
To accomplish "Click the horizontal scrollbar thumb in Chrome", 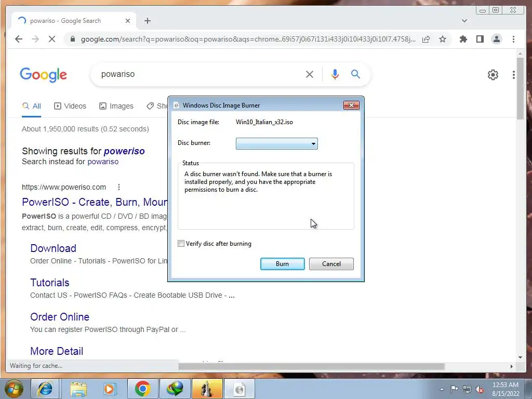I will coord(312,366).
